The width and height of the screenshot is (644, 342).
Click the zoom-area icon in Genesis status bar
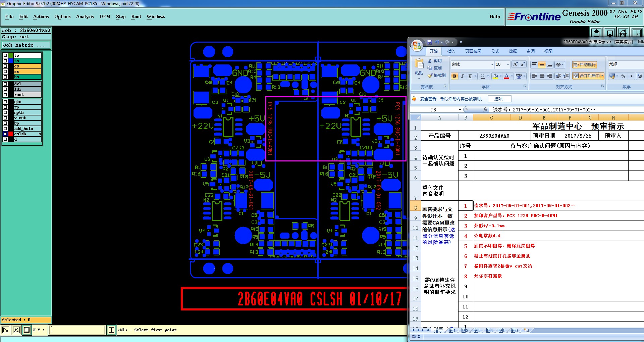(x=6, y=330)
